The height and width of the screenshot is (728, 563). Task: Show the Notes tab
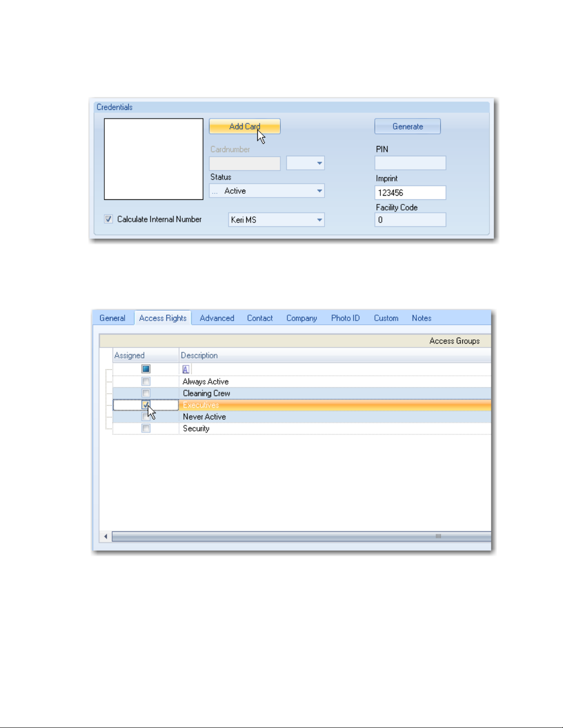[421, 318]
